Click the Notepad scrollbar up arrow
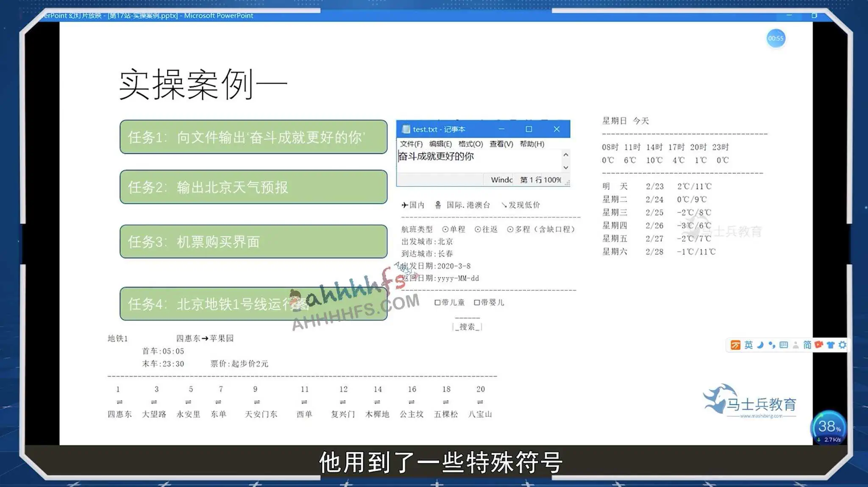This screenshot has height=487, width=868. [566, 155]
